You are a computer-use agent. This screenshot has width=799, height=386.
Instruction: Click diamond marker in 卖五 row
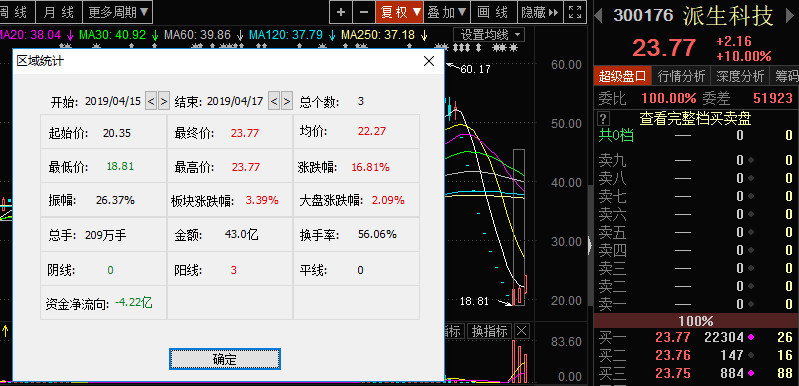coord(750,233)
